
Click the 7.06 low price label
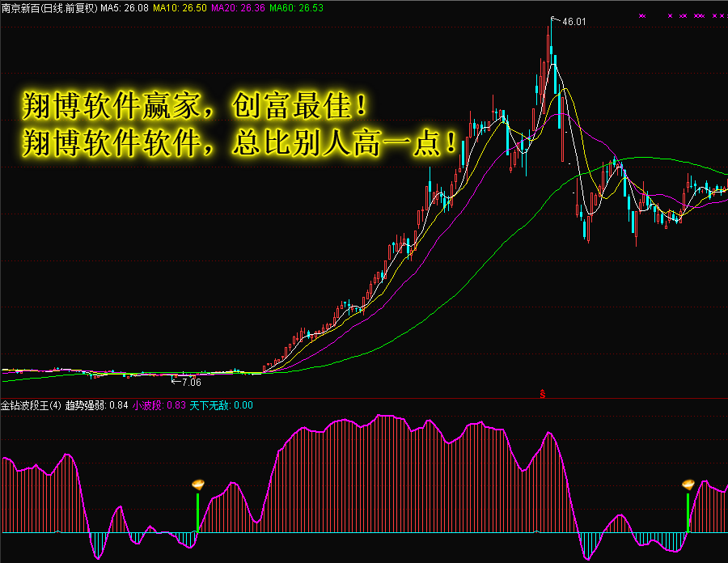point(191,382)
